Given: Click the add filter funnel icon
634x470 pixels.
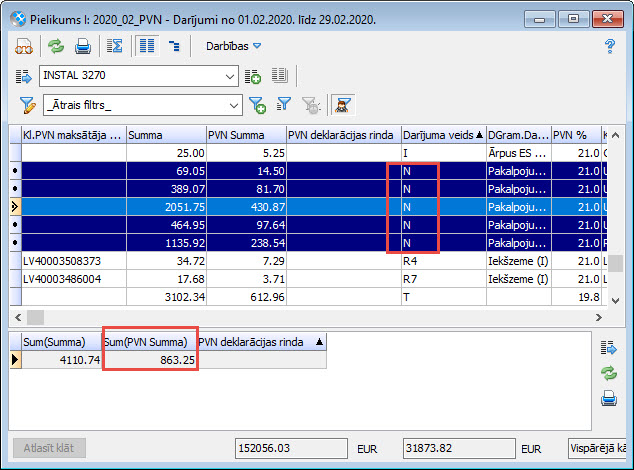Looking at the screenshot, I should (x=257, y=104).
